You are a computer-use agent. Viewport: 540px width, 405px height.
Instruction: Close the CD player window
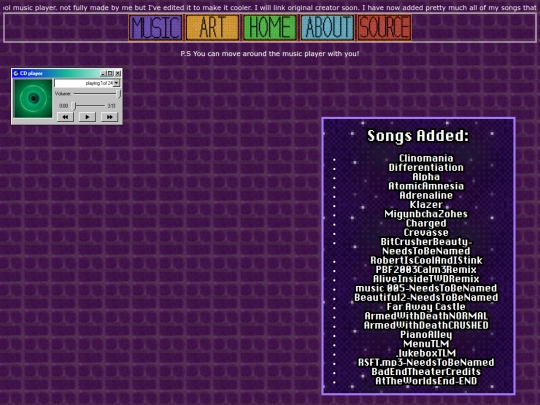point(118,73)
